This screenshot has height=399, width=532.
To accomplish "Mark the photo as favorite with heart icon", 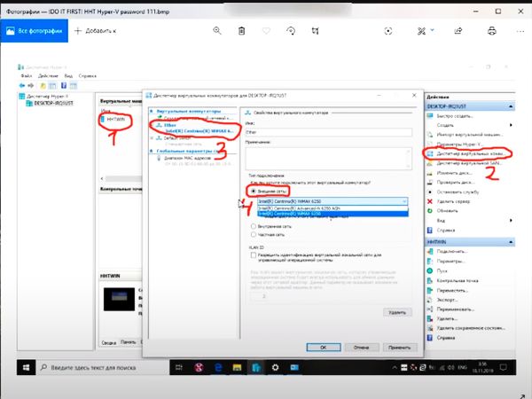I will [266, 31].
